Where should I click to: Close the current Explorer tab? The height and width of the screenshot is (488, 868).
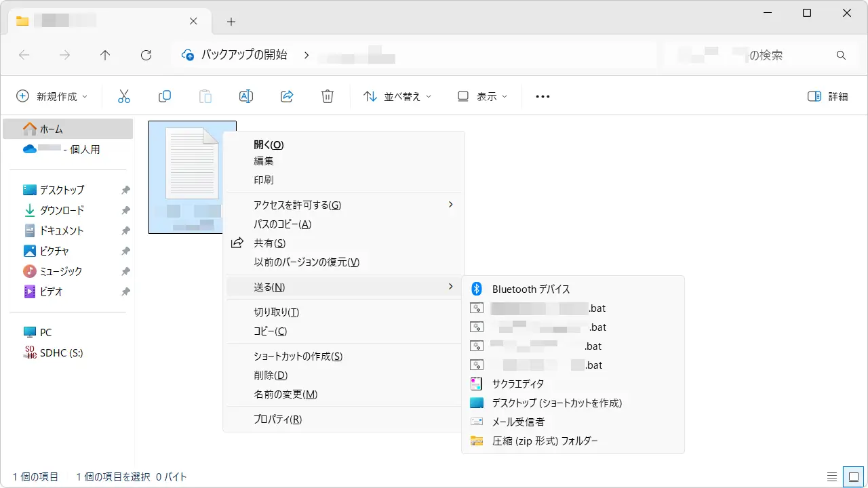tap(193, 21)
